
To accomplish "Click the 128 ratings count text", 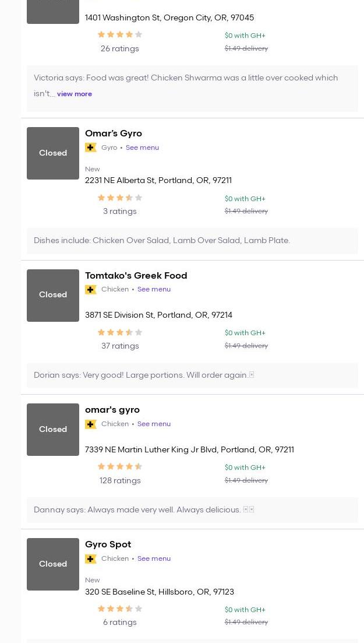I will point(120,480).
